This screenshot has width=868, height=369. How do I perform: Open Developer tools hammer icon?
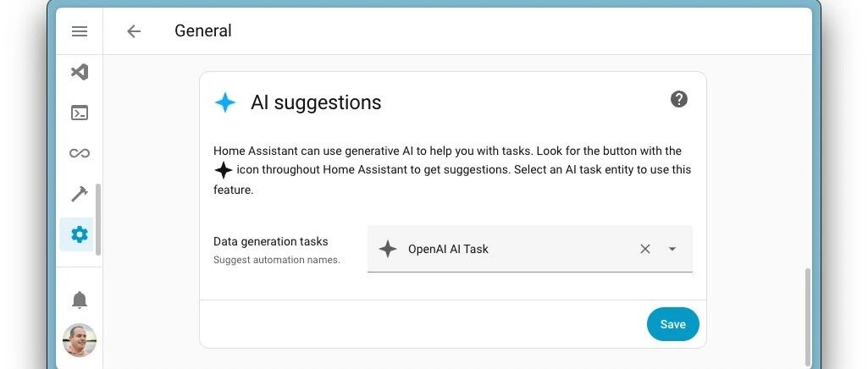click(80, 194)
